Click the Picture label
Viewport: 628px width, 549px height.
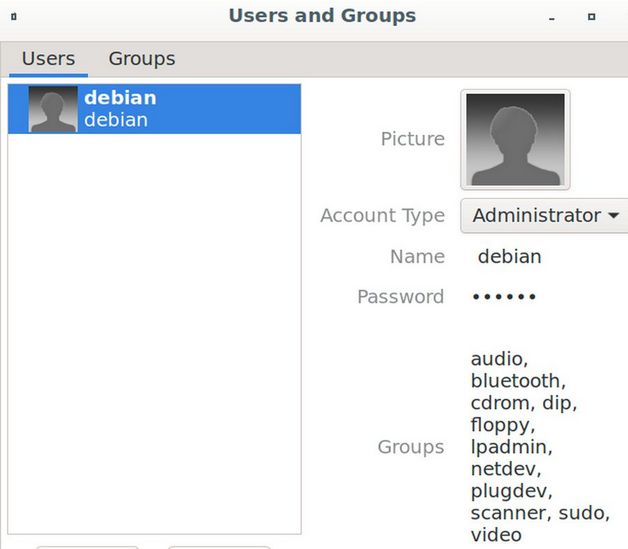click(412, 139)
